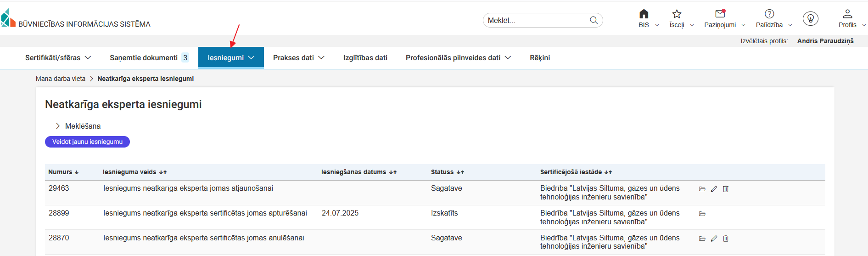Open the Īsceļi star shortcuts icon
Viewport: 868px width, 256px height.
pyautogui.click(x=677, y=14)
